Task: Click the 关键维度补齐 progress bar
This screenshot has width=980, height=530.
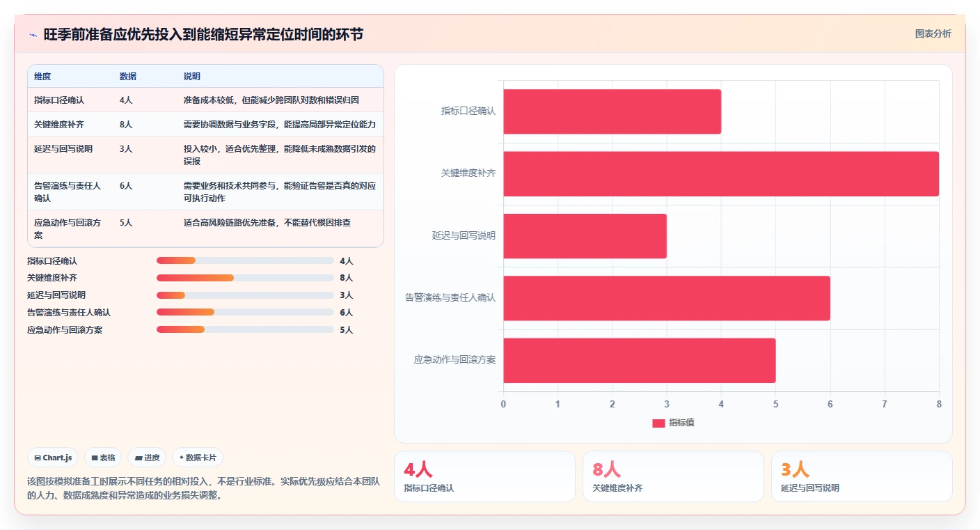Action: tap(245, 278)
